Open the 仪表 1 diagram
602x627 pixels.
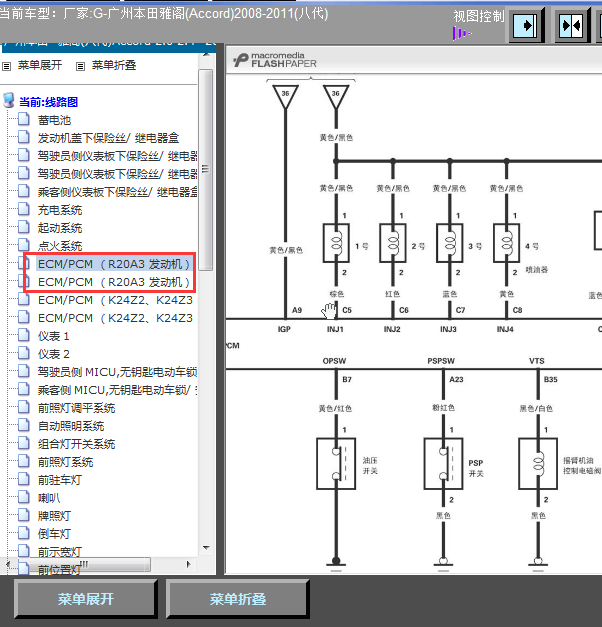[x=54, y=336]
